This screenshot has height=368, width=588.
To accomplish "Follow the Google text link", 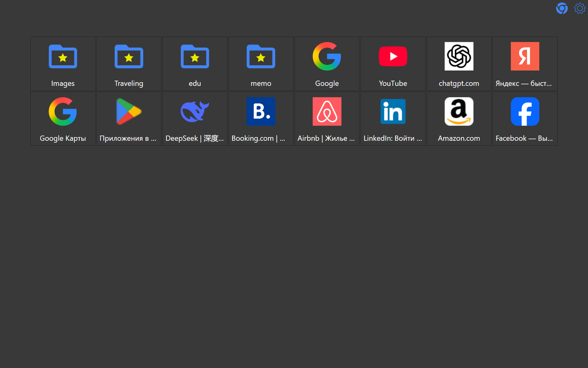I will tap(327, 83).
